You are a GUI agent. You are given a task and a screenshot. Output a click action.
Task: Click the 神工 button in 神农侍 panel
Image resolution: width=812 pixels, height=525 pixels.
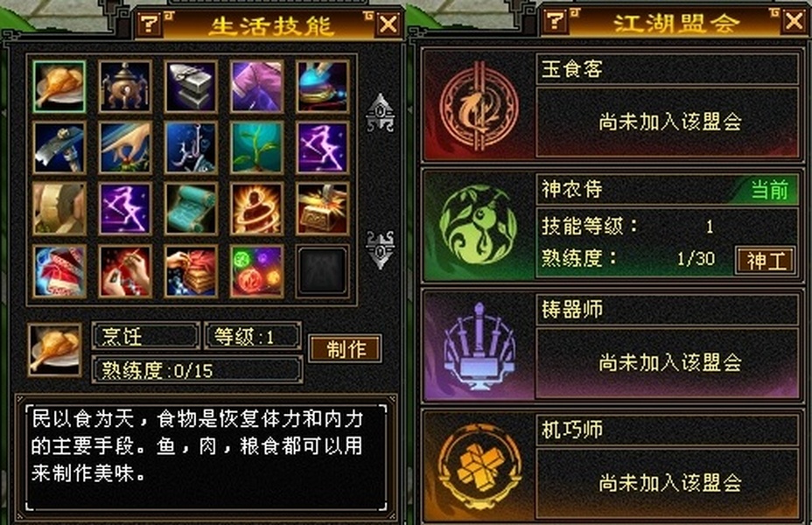point(766,261)
